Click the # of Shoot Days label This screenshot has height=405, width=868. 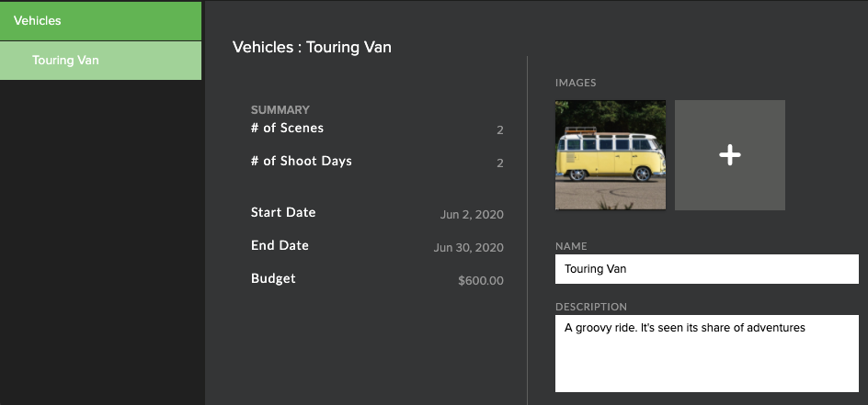tap(302, 162)
